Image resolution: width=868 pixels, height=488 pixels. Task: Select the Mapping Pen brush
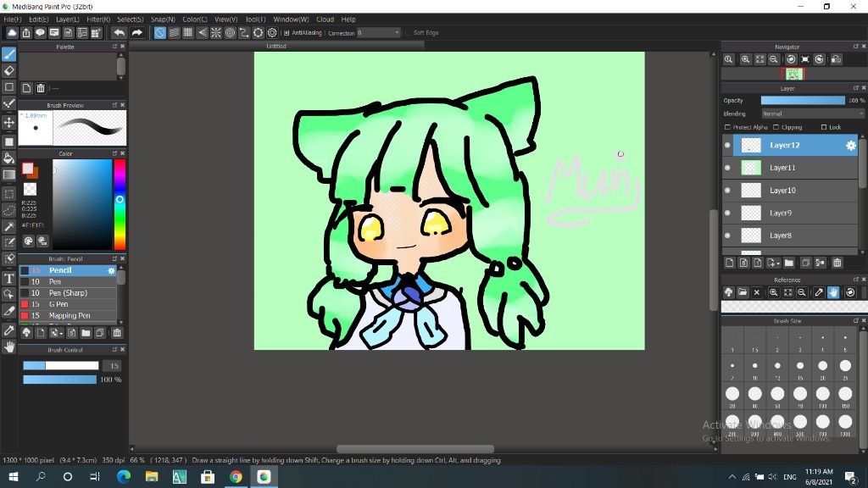68,316
